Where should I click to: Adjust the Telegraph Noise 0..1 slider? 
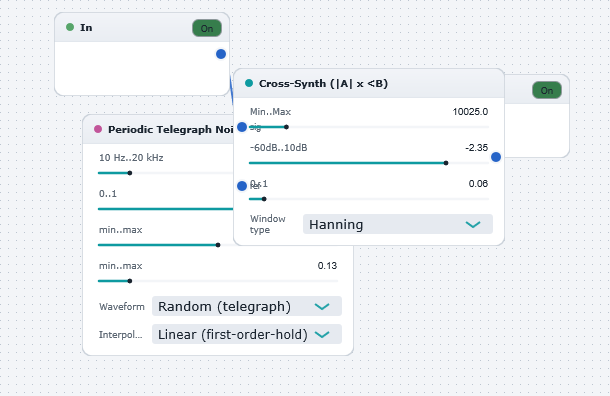(166, 209)
